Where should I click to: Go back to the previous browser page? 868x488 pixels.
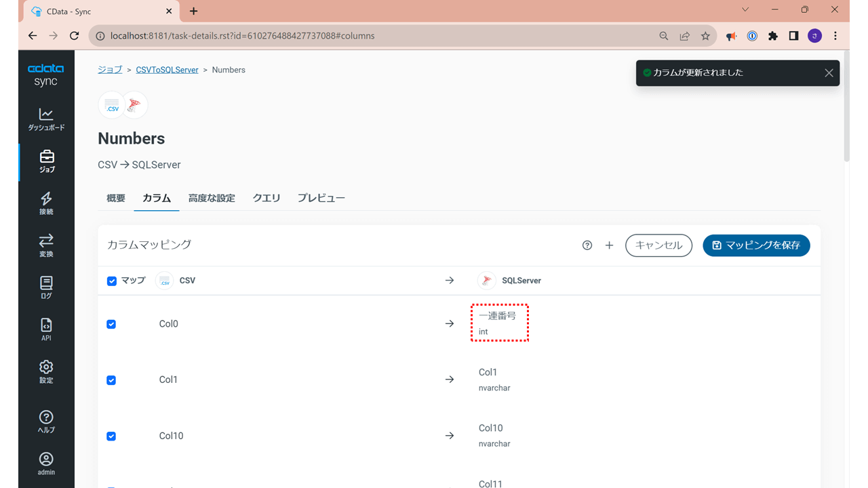tap(33, 36)
